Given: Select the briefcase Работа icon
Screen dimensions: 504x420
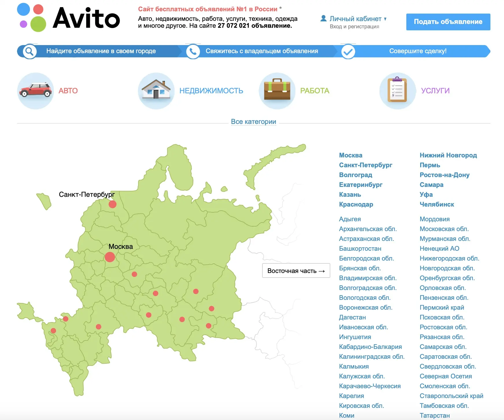Looking at the screenshot, I should point(277,91).
